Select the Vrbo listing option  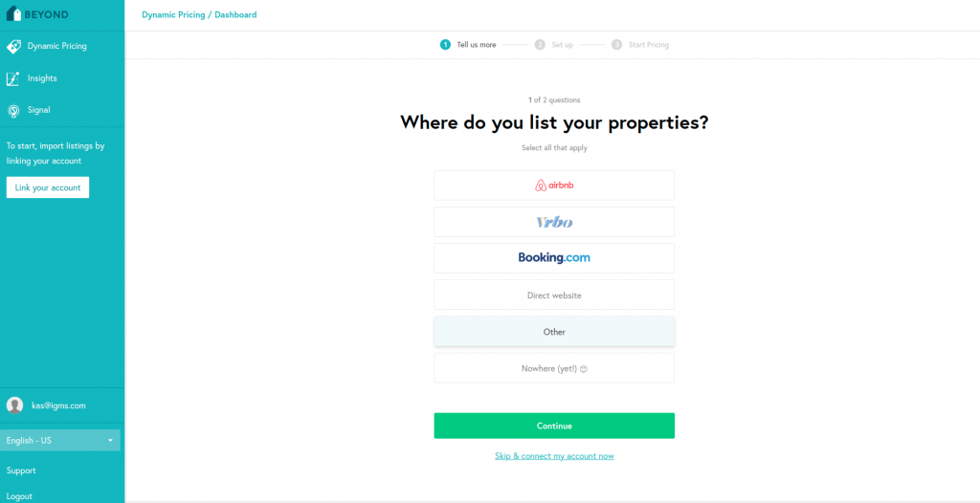(x=554, y=222)
